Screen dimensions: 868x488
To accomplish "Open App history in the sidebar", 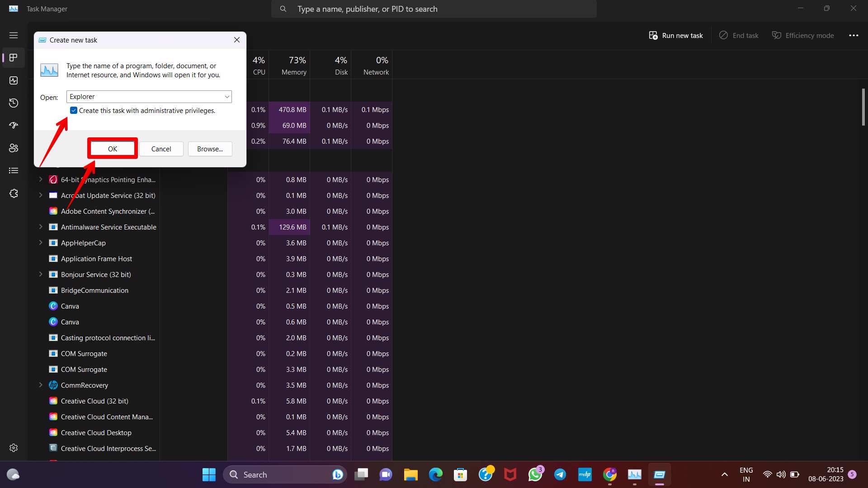I will [14, 103].
